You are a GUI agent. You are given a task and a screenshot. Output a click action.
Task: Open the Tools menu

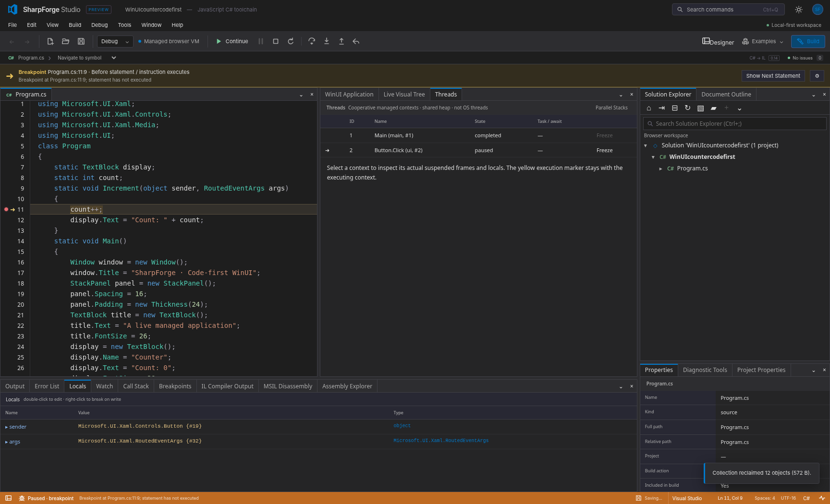pyautogui.click(x=124, y=25)
